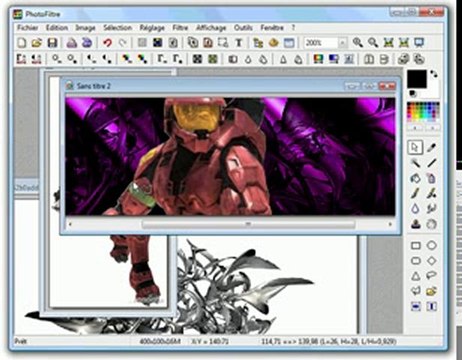Click the Zoom out magnifier

373,43
